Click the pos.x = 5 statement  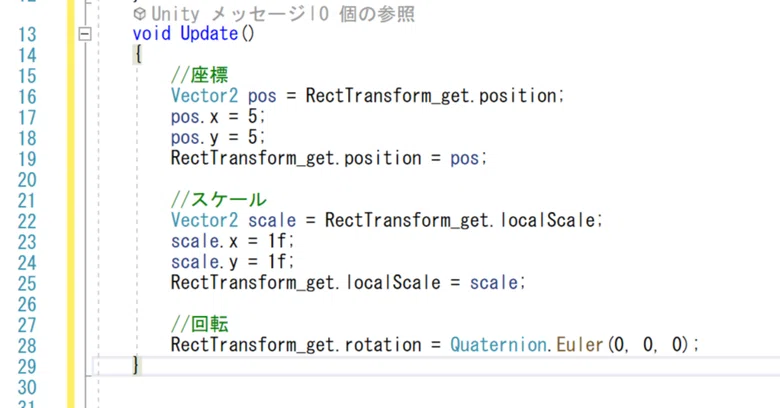(218, 116)
